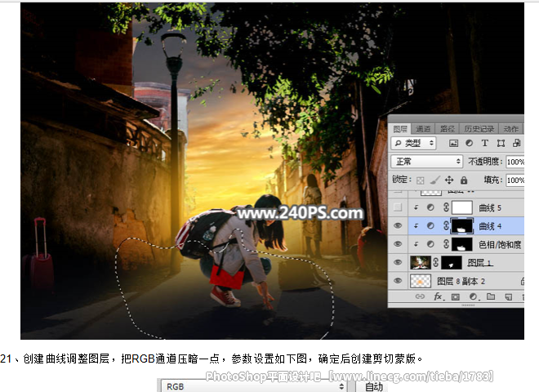
Task: Filter layers by shape icon
Action: pyautogui.click(x=501, y=144)
